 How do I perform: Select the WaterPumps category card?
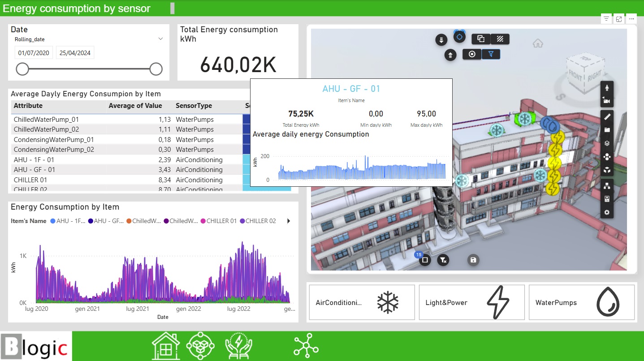581,302
